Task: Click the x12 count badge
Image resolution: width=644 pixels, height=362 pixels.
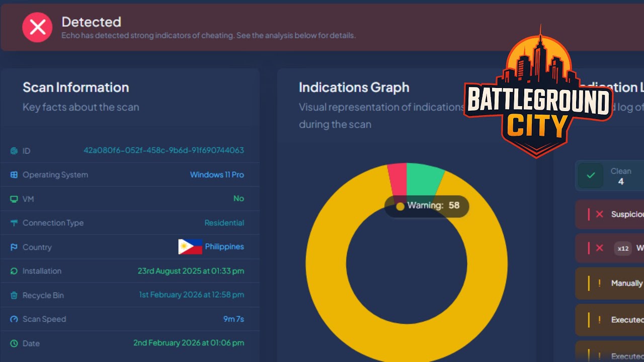Action: [x=623, y=248]
